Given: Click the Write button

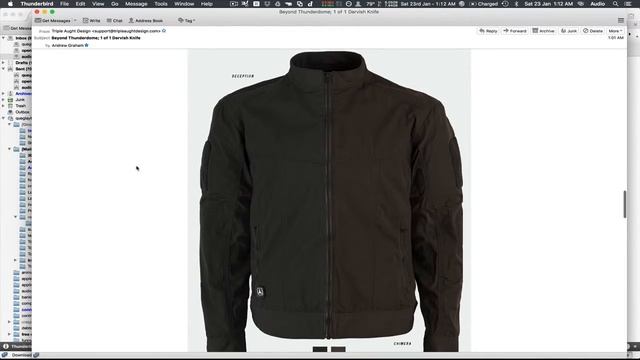Looking at the screenshot, I should [x=91, y=20].
